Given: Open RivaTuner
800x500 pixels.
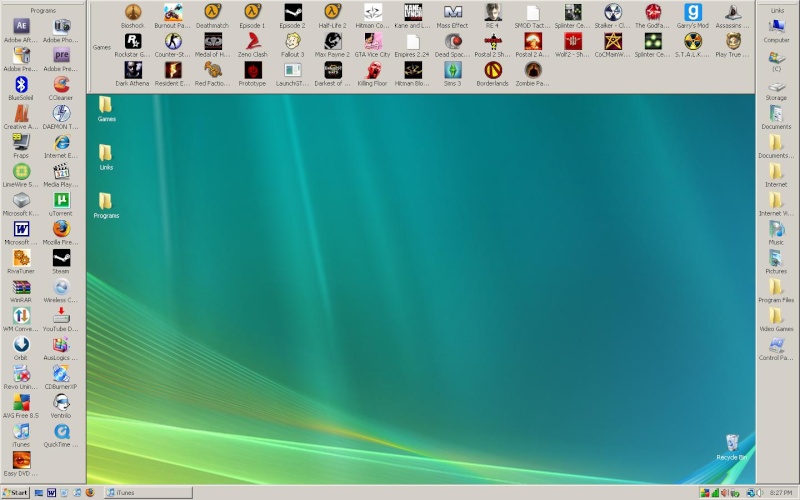Looking at the screenshot, I should coord(21,262).
